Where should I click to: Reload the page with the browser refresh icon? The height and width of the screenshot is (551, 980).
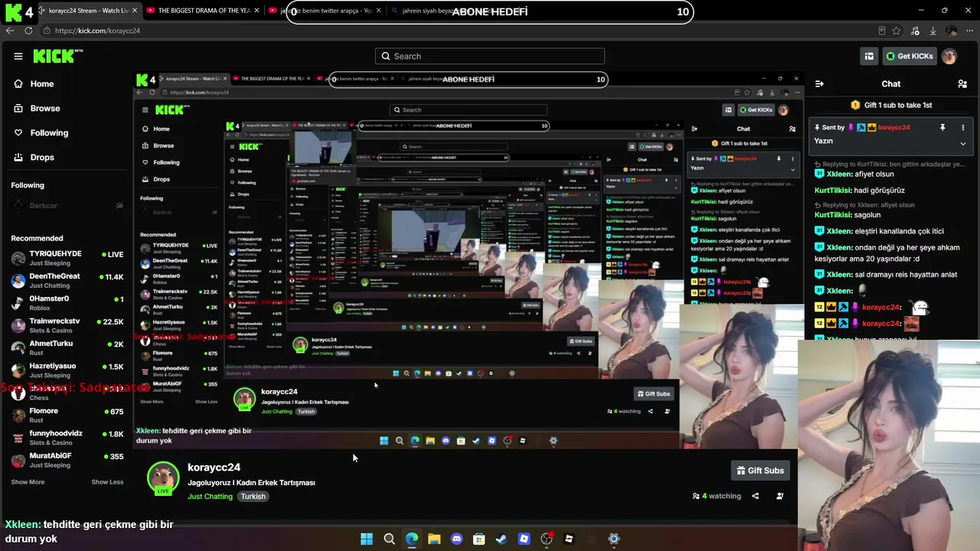pos(28,31)
